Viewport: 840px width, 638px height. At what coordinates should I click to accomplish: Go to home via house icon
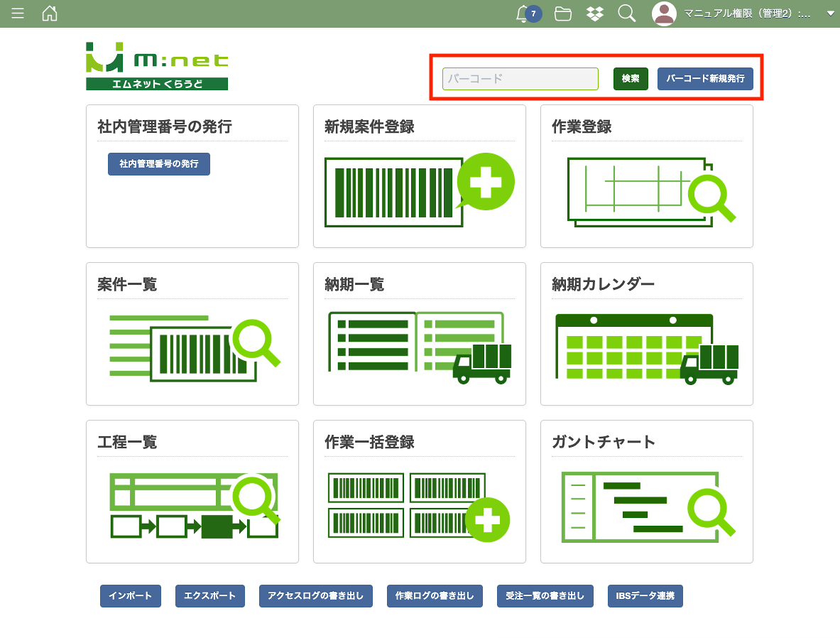pyautogui.click(x=50, y=13)
